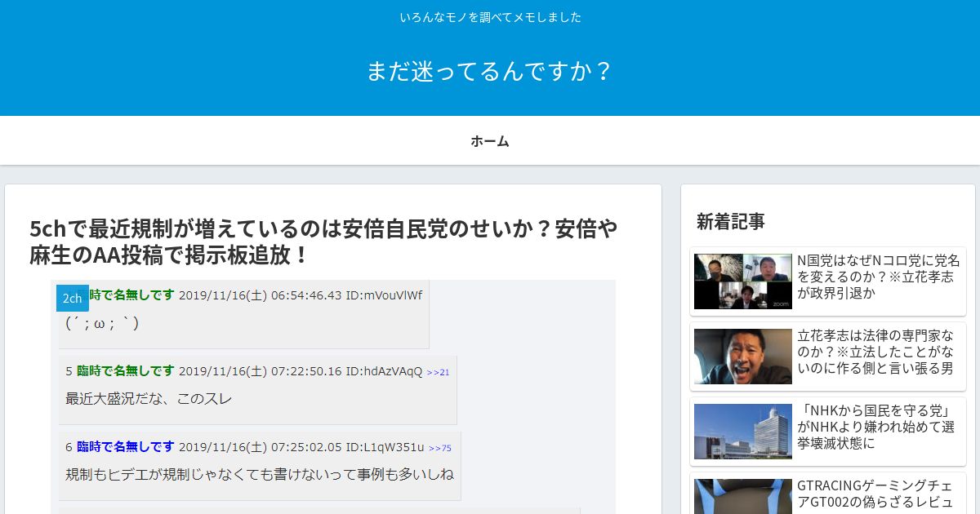Image resolution: width=980 pixels, height=514 pixels.
Task: Open the NHK building thumbnail
Action: click(743, 432)
